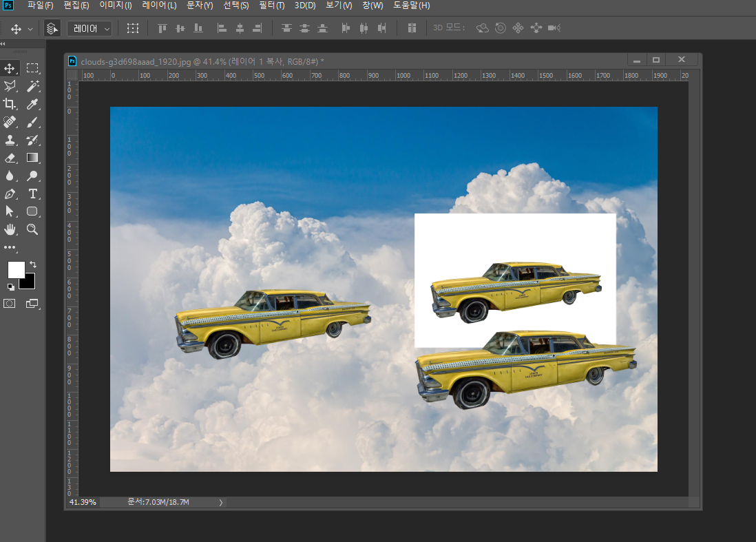Select the Type tool
This screenshot has width=756, height=542.
[32, 194]
